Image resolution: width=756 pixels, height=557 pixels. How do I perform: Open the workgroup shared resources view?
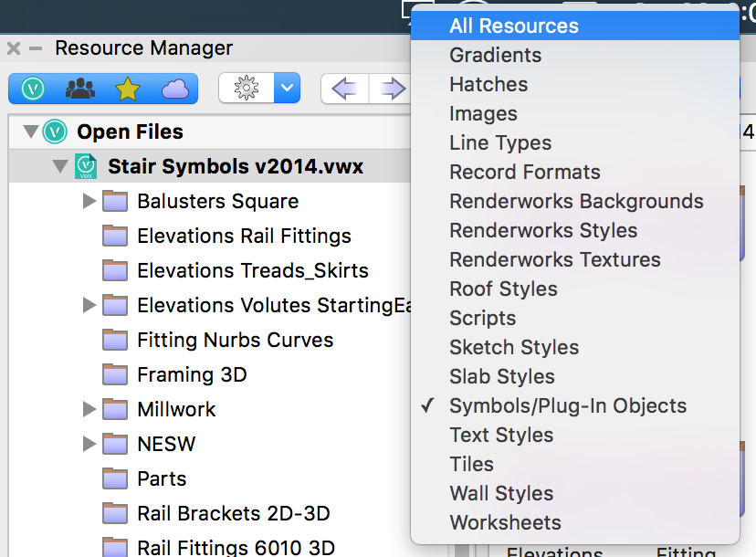coord(79,88)
